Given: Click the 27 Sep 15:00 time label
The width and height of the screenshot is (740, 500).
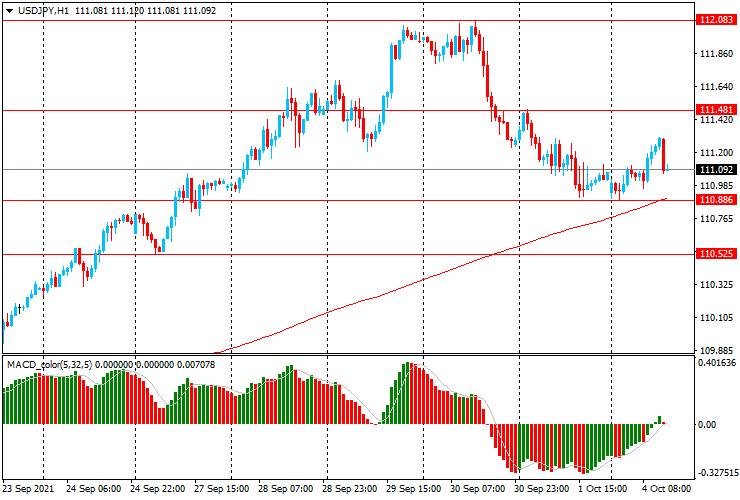Looking at the screenshot, I should [x=221, y=489].
